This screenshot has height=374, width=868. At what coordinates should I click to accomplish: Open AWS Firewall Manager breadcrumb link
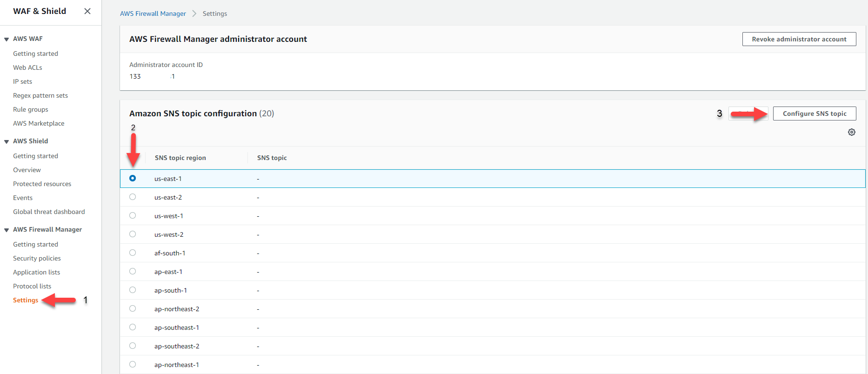[x=153, y=13]
